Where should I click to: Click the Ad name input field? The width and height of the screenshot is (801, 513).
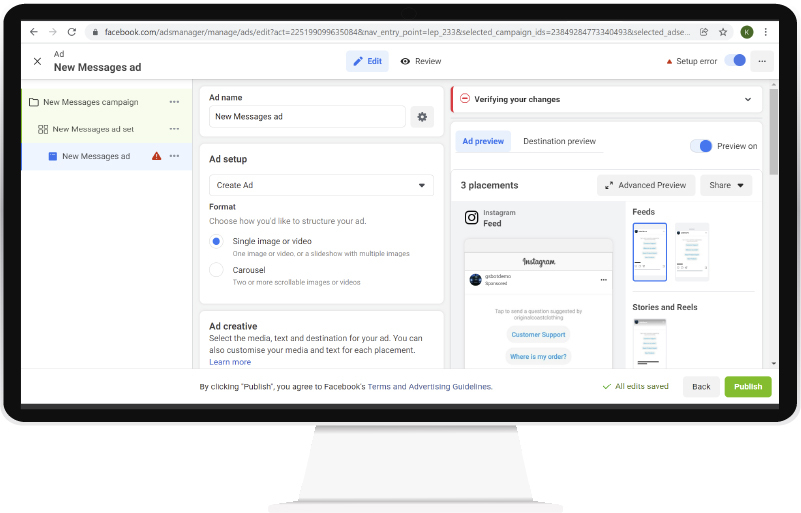click(307, 116)
